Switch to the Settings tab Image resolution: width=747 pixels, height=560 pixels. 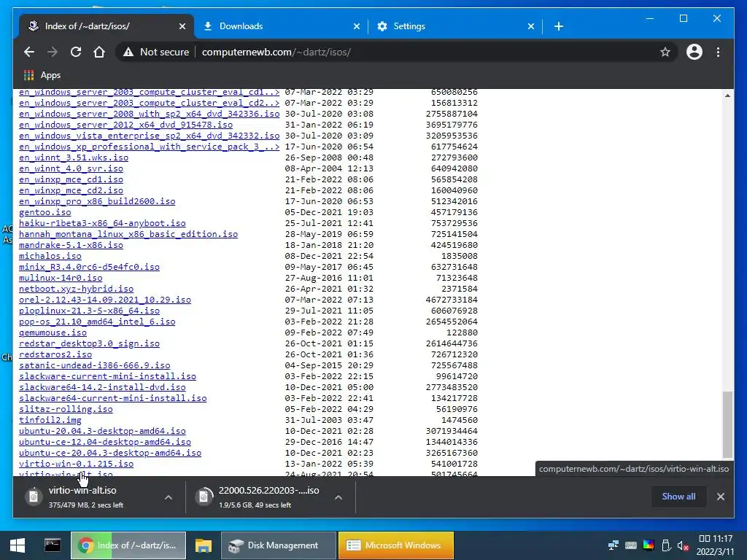455,26
